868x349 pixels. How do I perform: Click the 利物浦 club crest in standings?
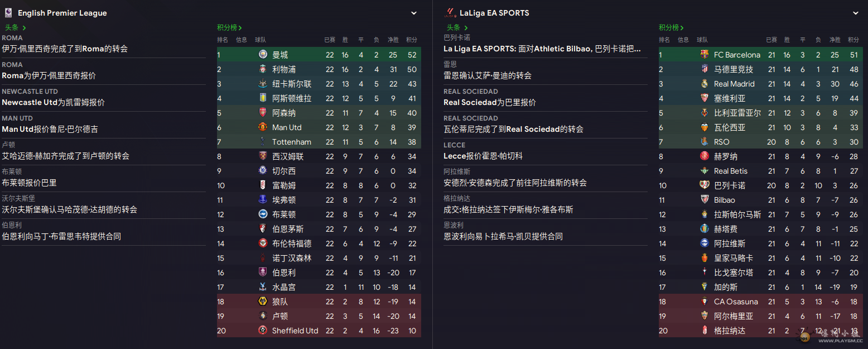tap(263, 69)
